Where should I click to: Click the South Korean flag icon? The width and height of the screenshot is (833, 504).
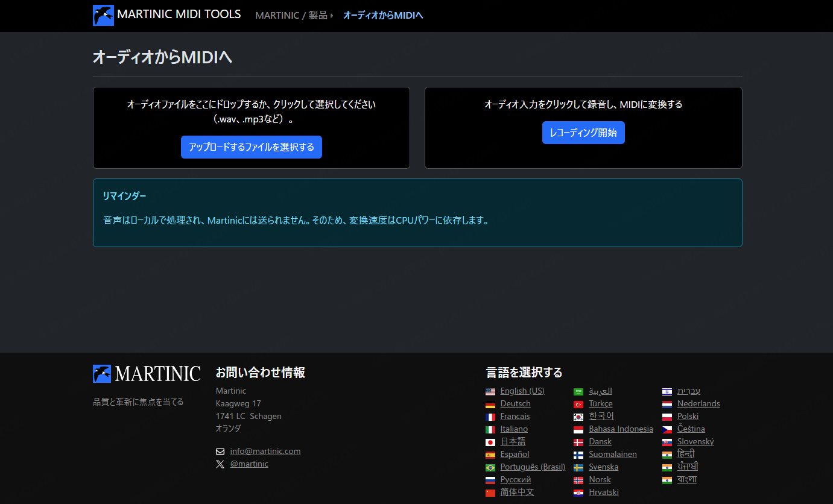pos(578,417)
